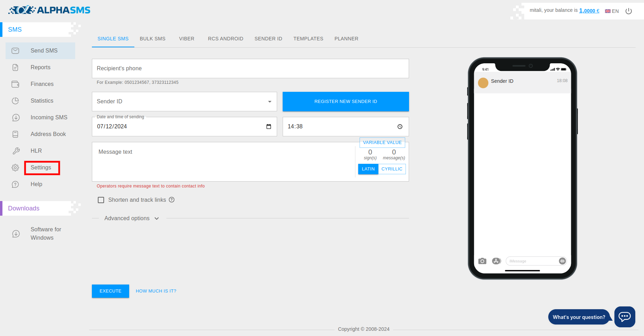Click the calendar icon in date field
The image size is (644, 336).
[x=268, y=127]
